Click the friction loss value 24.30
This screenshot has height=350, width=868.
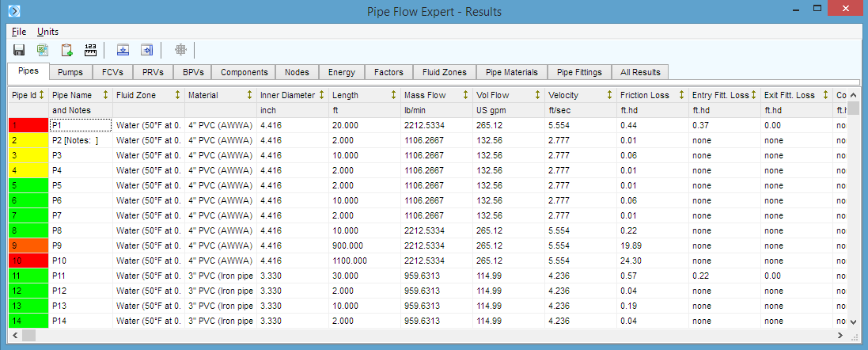(631, 261)
